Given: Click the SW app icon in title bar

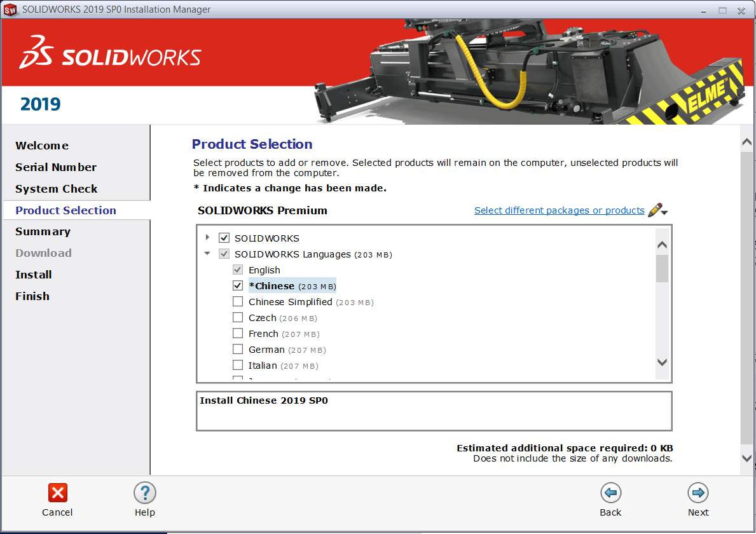Looking at the screenshot, I should pyautogui.click(x=10, y=10).
